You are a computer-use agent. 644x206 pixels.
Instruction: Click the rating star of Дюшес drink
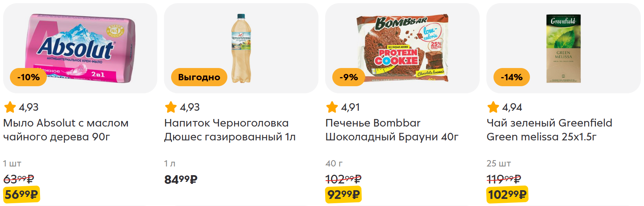tap(171, 107)
